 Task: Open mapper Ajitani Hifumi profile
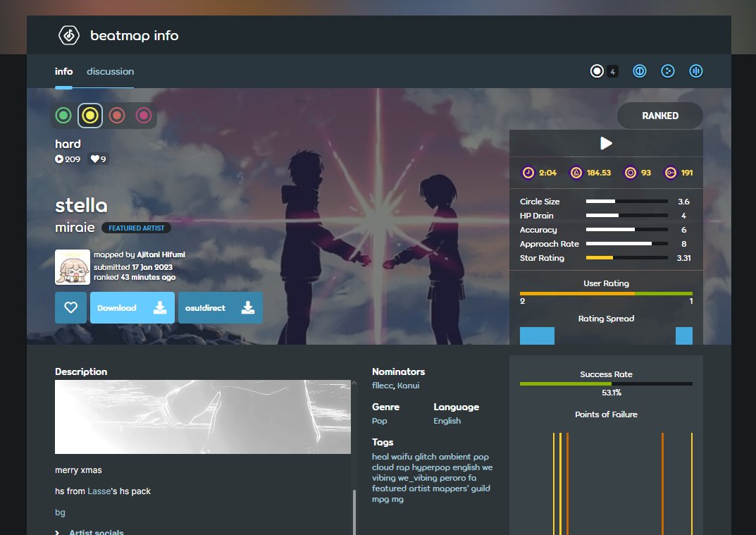click(161, 254)
